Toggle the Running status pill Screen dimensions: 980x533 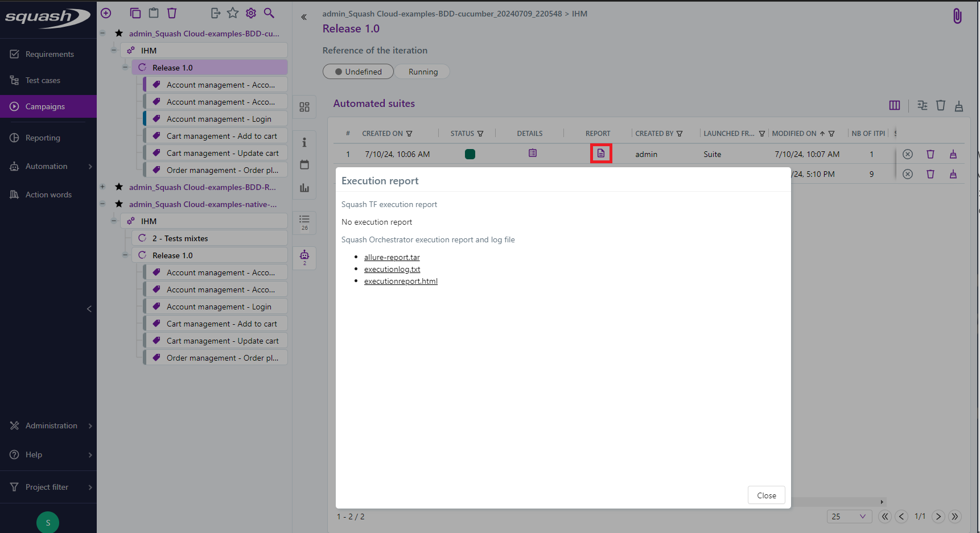422,71
